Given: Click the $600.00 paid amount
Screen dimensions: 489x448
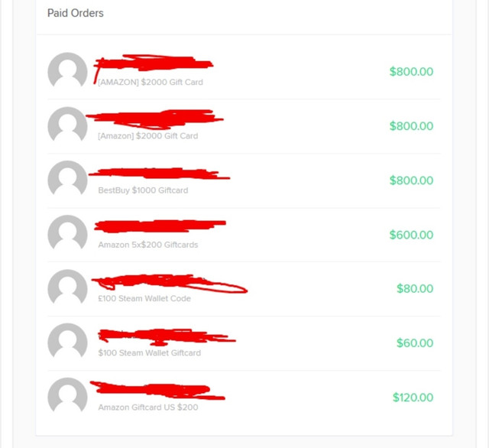Looking at the screenshot, I should click(411, 235).
